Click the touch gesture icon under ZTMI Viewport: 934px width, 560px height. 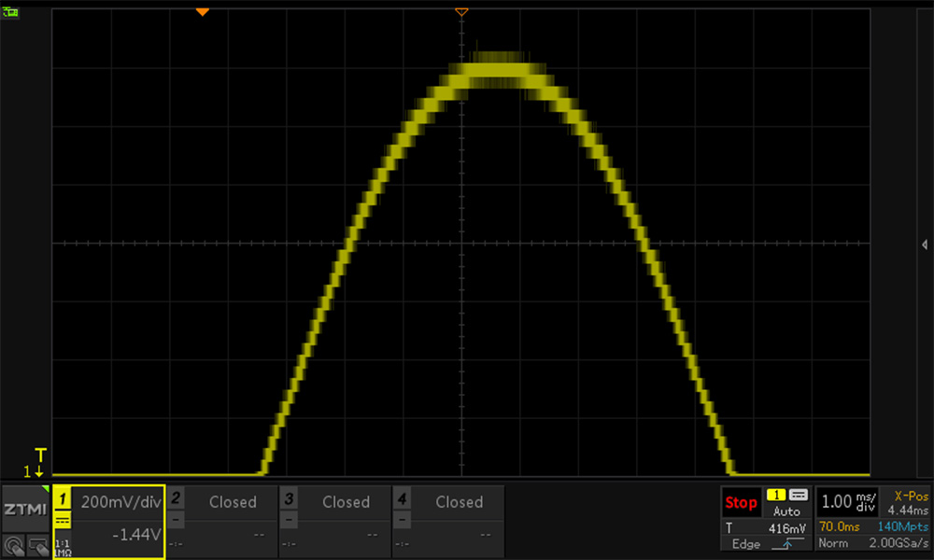[15, 543]
